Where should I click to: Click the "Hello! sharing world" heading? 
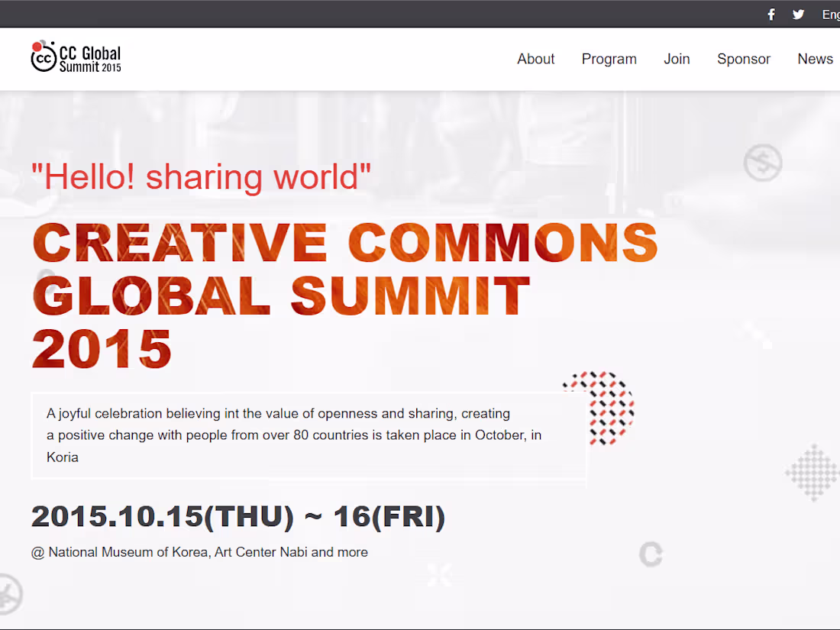pyautogui.click(x=201, y=176)
